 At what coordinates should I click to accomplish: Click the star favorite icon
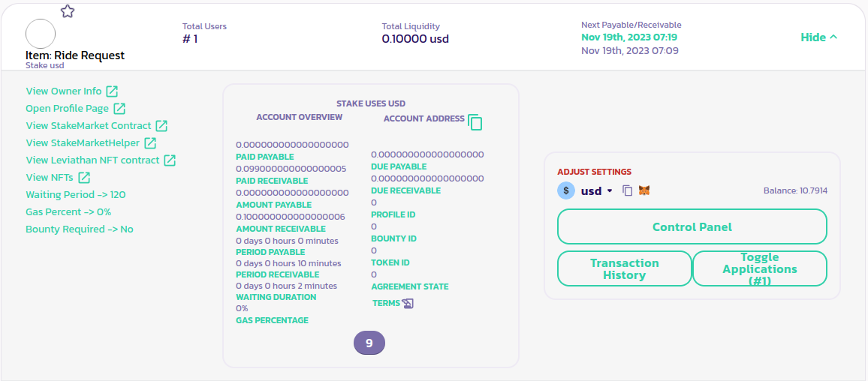[x=68, y=11]
